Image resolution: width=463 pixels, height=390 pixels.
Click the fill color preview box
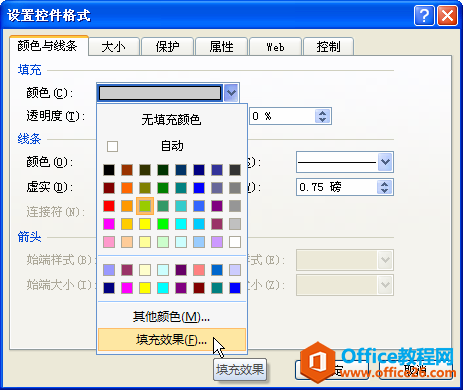pos(160,93)
